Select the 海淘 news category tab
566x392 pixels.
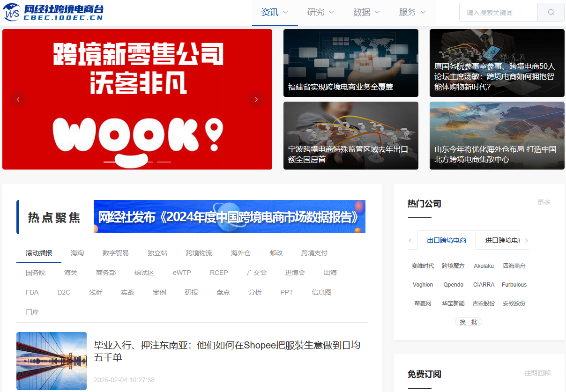[x=77, y=252]
